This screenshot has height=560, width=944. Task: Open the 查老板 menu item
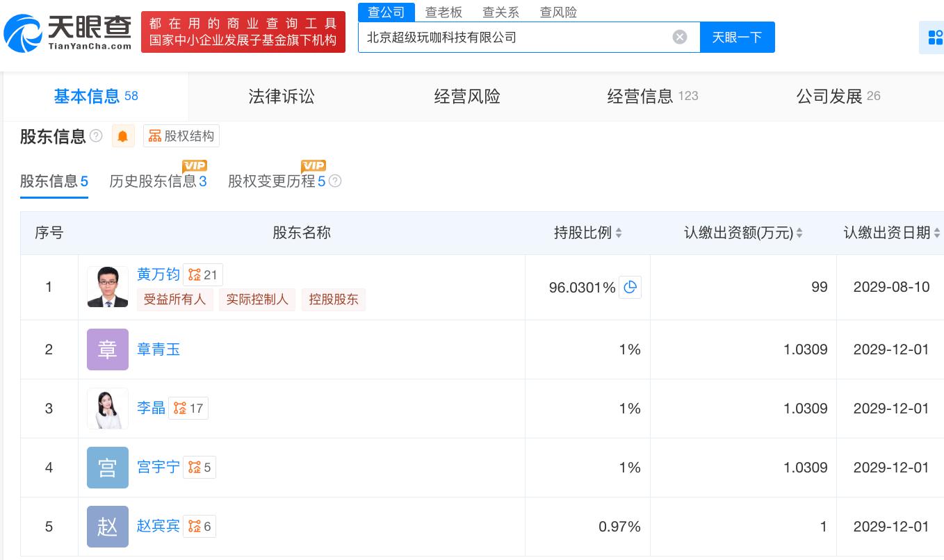443,12
